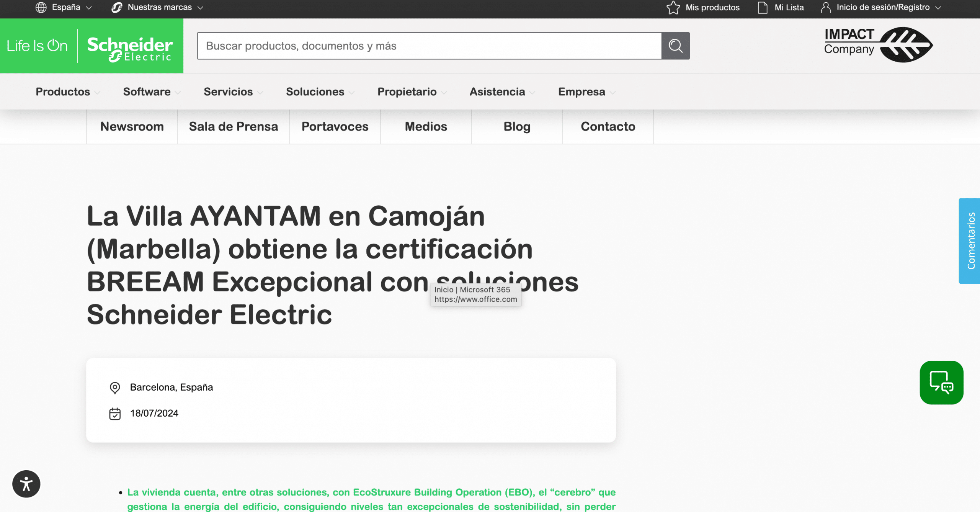Click the Mis productos star icon
Viewport: 980px width, 512px height.
click(x=673, y=7)
